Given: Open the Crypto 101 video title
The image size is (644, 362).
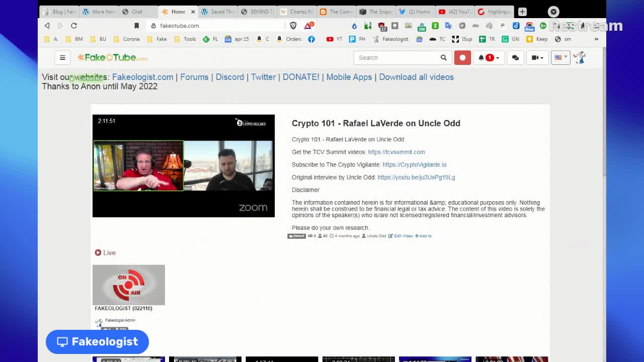Looking at the screenshot, I should point(376,123).
